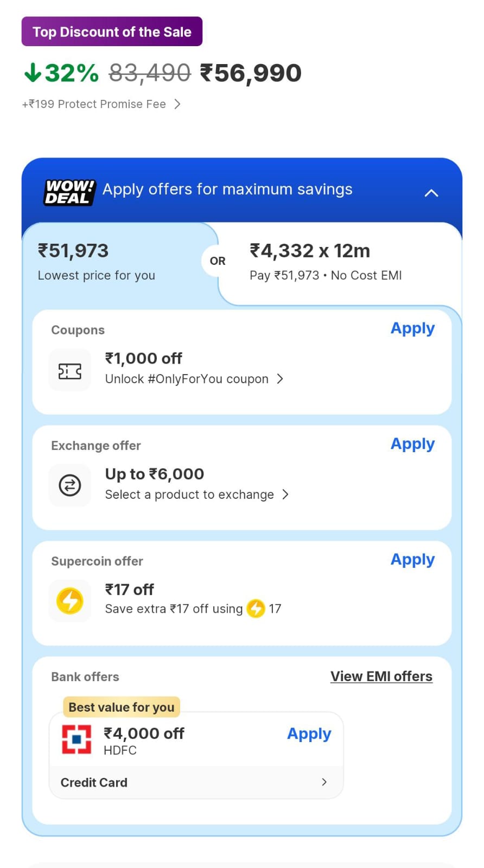
Task: Click the HDFC bank logo
Action: pyautogui.click(x=77, y=739)
